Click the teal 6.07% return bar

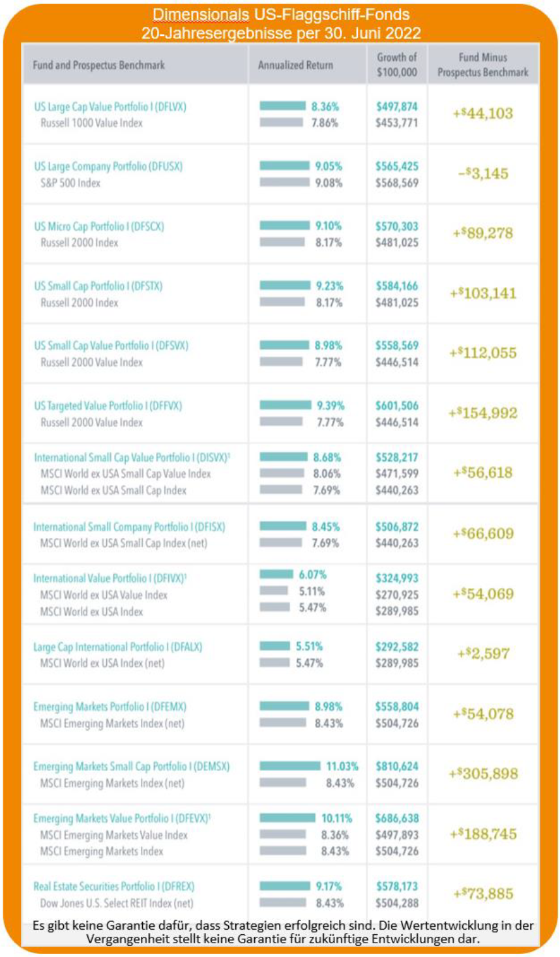tap(276, 574)
